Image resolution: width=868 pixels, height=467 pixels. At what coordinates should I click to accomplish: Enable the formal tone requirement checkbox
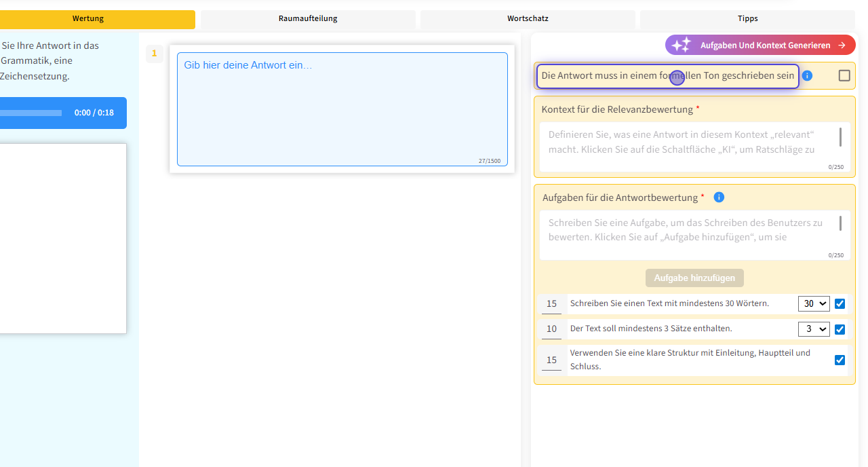(x=844, y=76)
